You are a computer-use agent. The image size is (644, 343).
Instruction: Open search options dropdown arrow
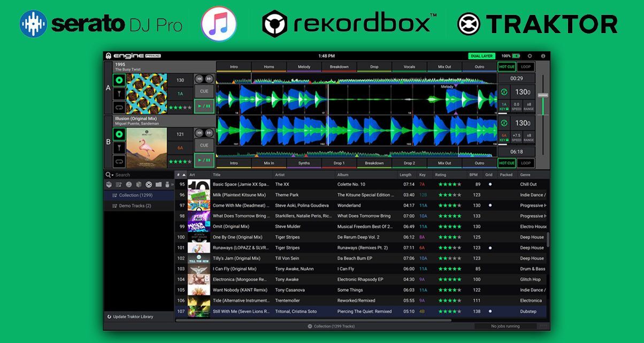point(112,175)
